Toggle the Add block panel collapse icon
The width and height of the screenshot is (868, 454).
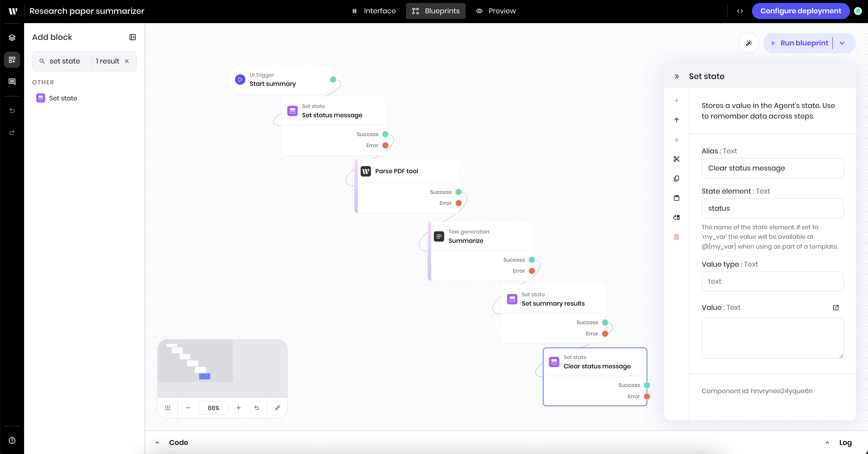coord(132,37)
